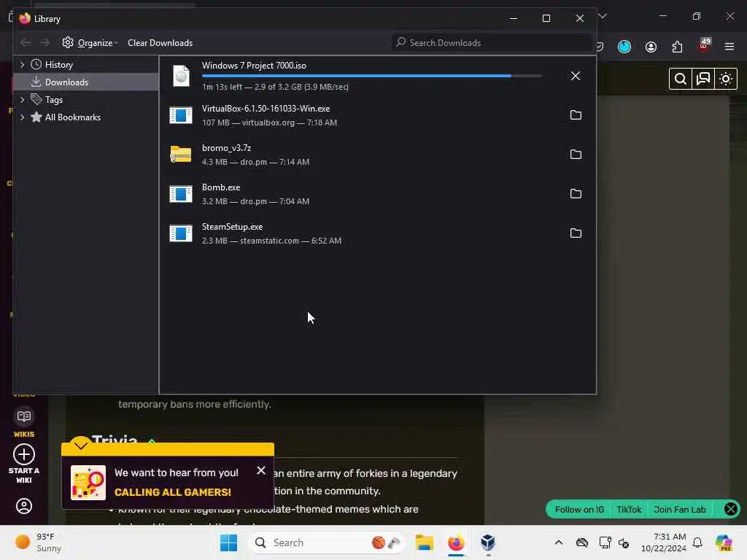This screenshot has height=560, width=747.
Task: Click Clear Downloads
Action: [160, 43]
